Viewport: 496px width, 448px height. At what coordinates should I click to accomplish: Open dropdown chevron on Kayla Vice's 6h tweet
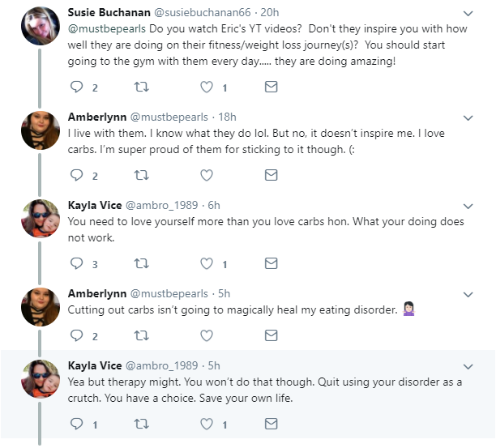[468, 206]
